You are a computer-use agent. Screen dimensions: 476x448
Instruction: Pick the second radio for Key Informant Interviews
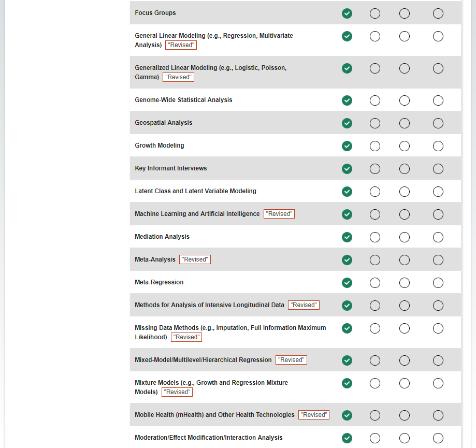tap(375, 169)
